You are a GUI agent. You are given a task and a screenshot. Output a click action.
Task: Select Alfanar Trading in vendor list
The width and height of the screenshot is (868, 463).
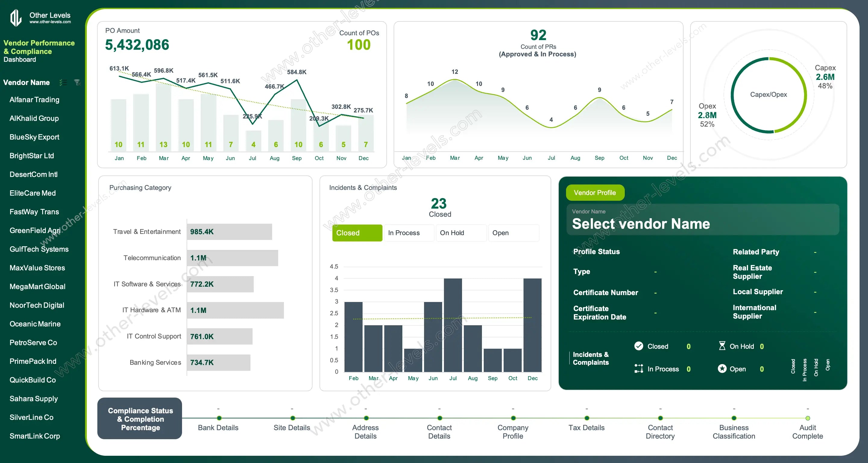(34, 100)
